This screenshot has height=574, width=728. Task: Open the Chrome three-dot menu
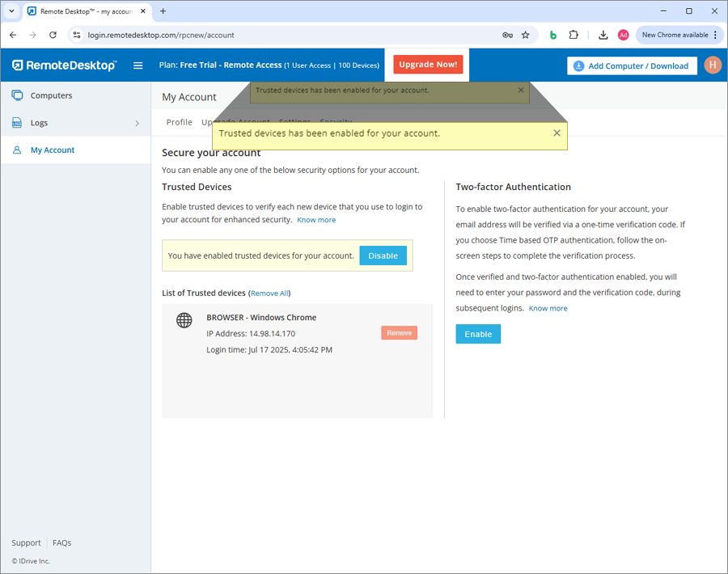[716, 36]
